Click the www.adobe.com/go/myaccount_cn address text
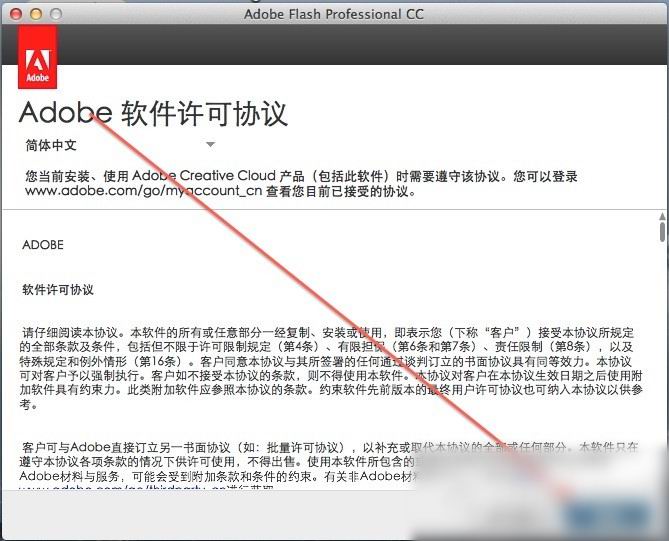The width and height of the screenshot is (669, 541). tap(143, 191)
